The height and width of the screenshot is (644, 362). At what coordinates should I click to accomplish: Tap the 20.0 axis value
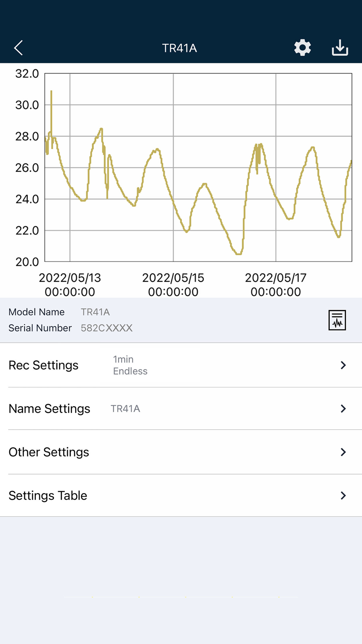point(27,262)
